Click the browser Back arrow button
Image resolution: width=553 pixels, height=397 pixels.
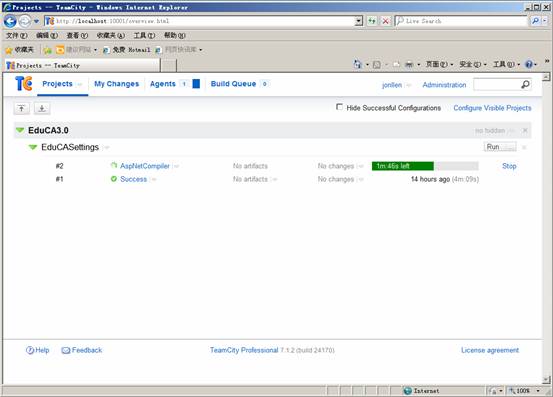(x=10, y=21)
